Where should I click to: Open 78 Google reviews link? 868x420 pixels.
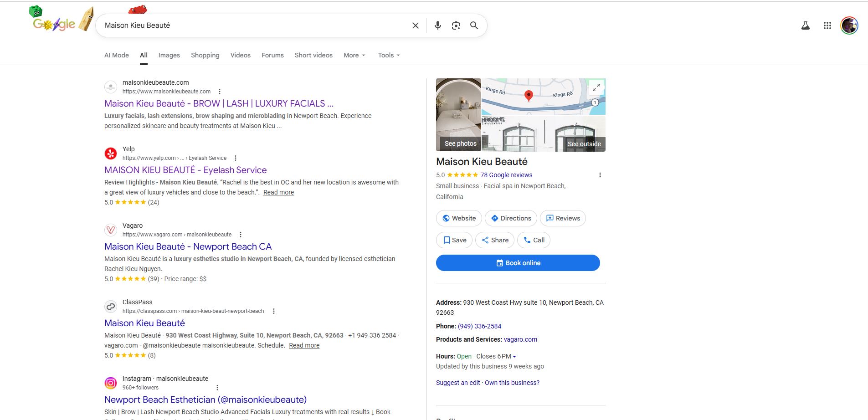click(506, 175)
